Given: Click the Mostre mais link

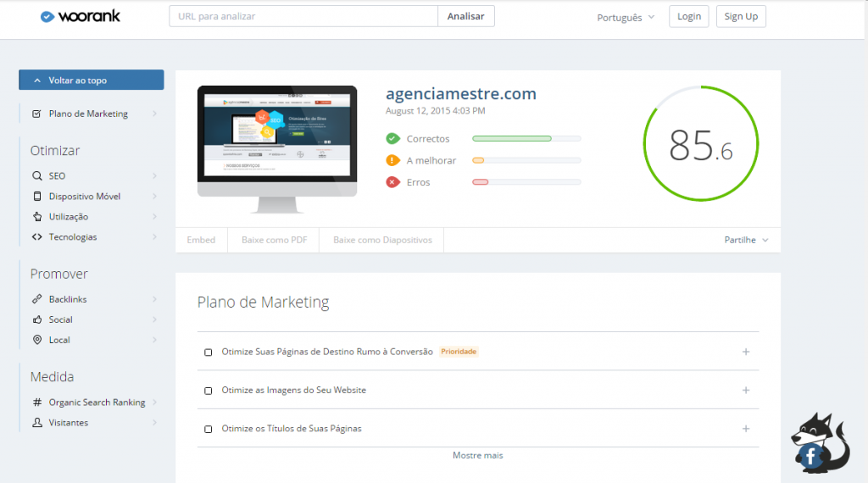Looking at the screenshot, I should 477,455.
